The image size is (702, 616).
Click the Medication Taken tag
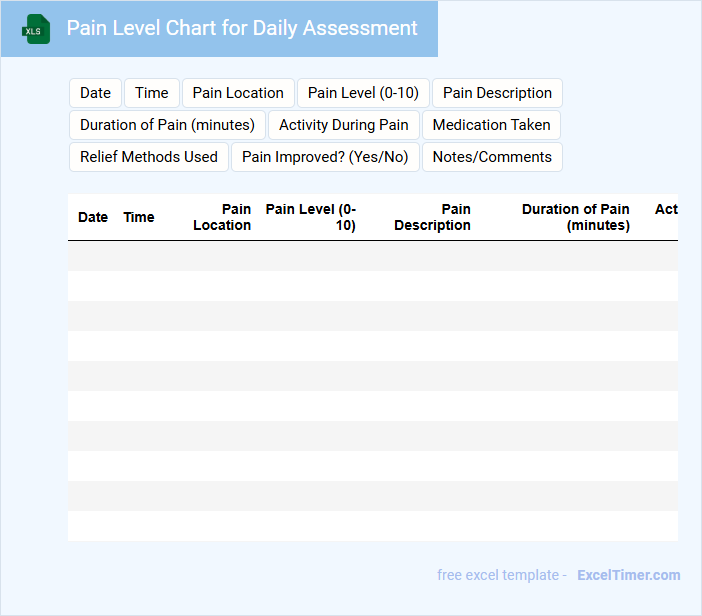tap(491, 125)
